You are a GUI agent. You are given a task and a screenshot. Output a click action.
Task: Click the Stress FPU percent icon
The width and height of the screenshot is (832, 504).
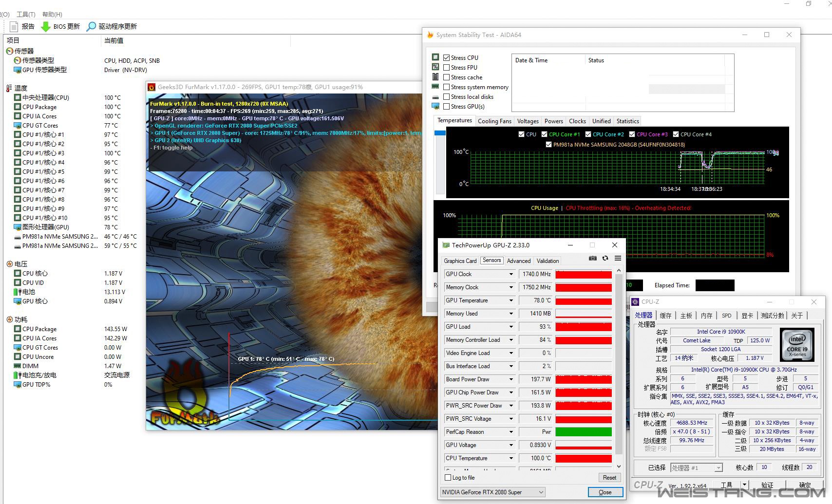click(x=435, y=67)
